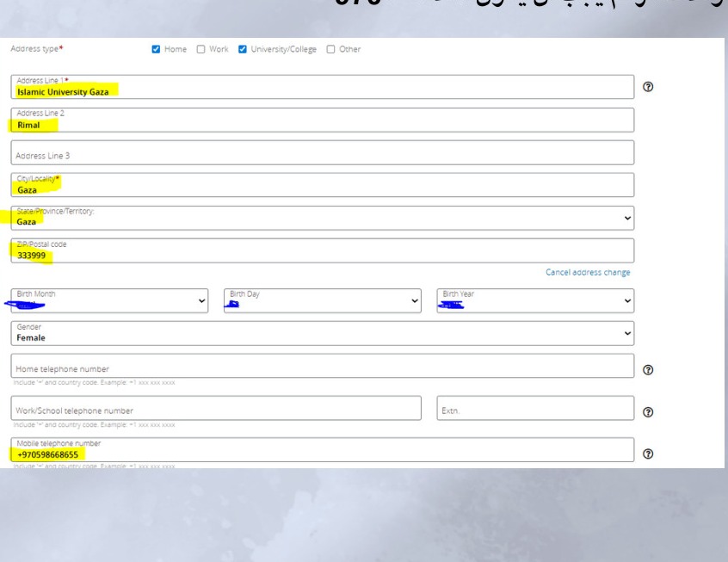Image resolution: width=728 pixels, height=562 pixels.
Task: Click the Address Line 1 field
Action: (322, 87)
